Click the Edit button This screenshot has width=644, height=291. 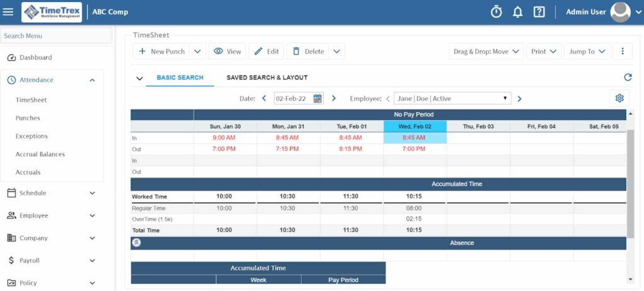(x=267, y=52)
